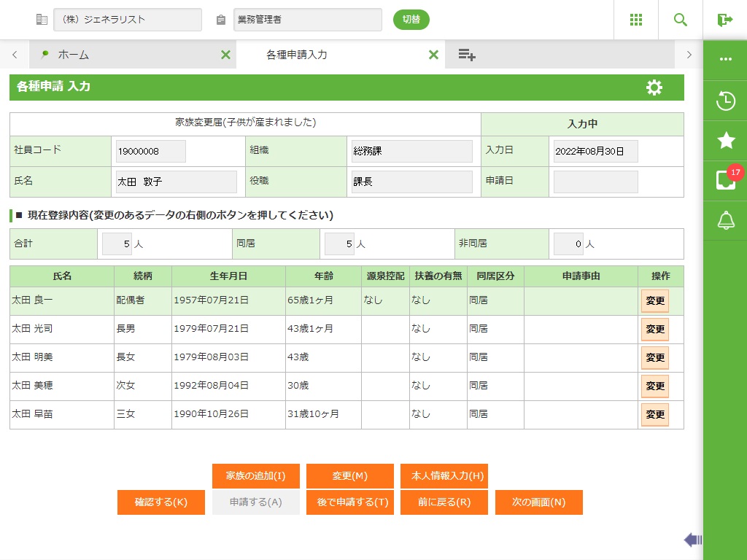This screenshot has width=747, height=560.
Task: Open settings gear in form header
Action: pyautogui.click(x=654, y=87)
